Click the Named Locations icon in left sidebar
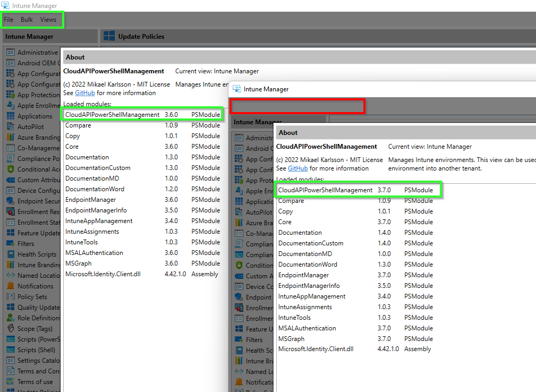The width and height of the screenshot is (536, 392). pos(11,275)
